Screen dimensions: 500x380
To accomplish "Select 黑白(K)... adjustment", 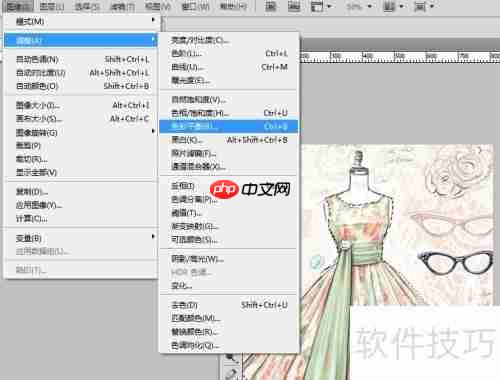I will pyautogui.click(x=229, y=140).
